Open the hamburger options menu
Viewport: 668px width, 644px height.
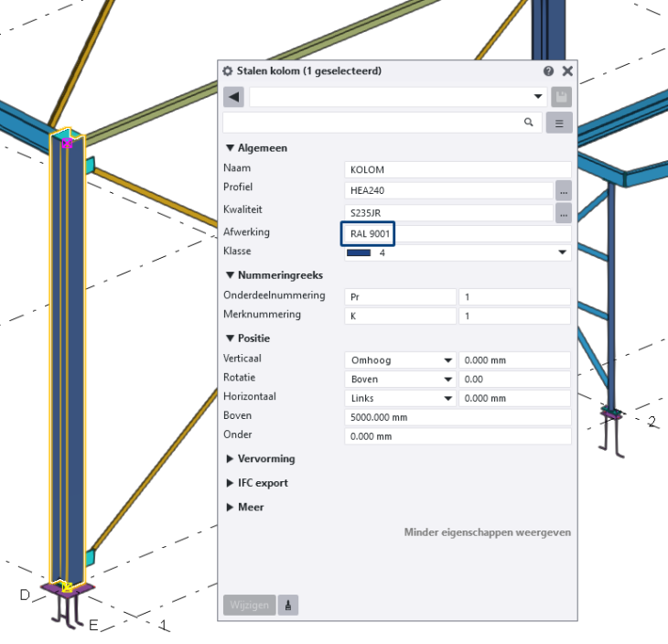pyautogui.click(x=559, y=123)
